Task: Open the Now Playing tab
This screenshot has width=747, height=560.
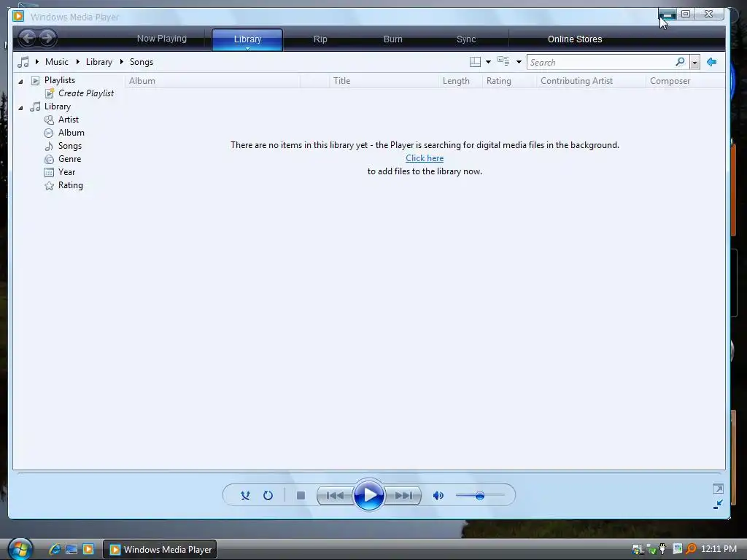Action: [x=161, y=39]
